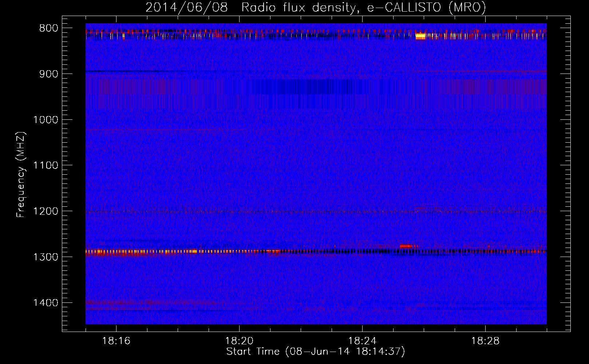Click the 1100 frequency tick label
The height and width of the screenshot is (364, 589).
tap(46, 166)
